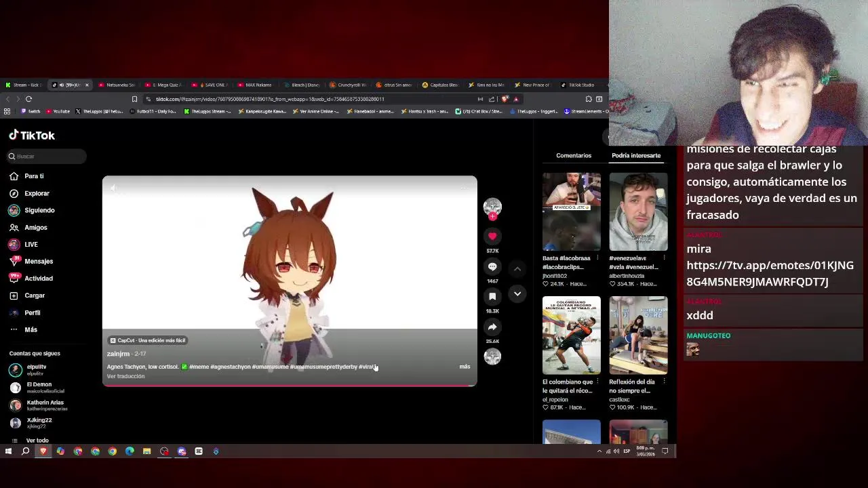The width and height of the screenshot is (868, 488).
Task: Open Amigos in sidebar
Action: (x=36, y=228)
